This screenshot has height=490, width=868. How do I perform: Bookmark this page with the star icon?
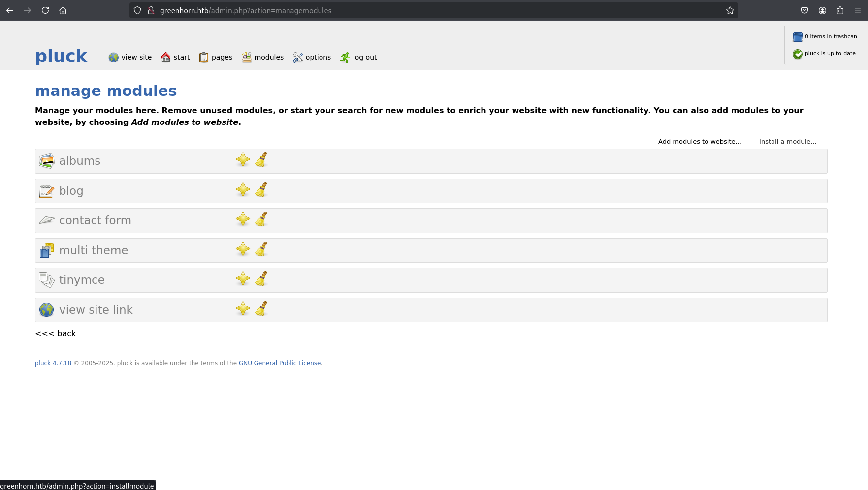click(730, 10)
